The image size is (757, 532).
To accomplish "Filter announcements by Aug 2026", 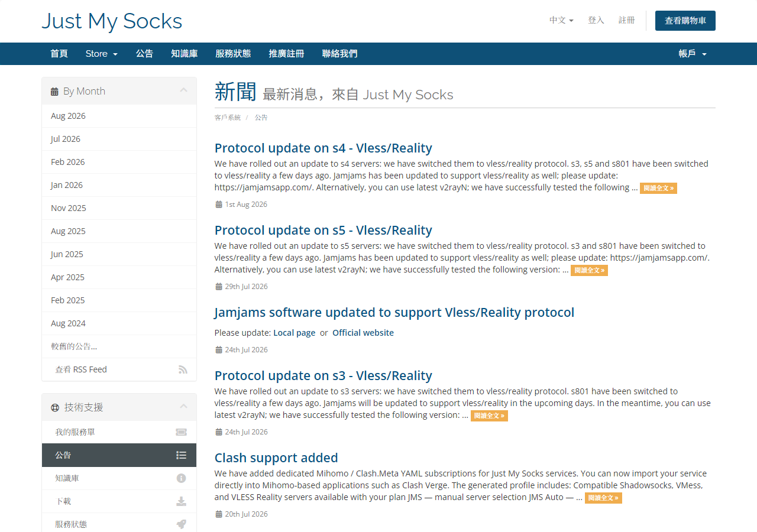I will pos(119,116).
